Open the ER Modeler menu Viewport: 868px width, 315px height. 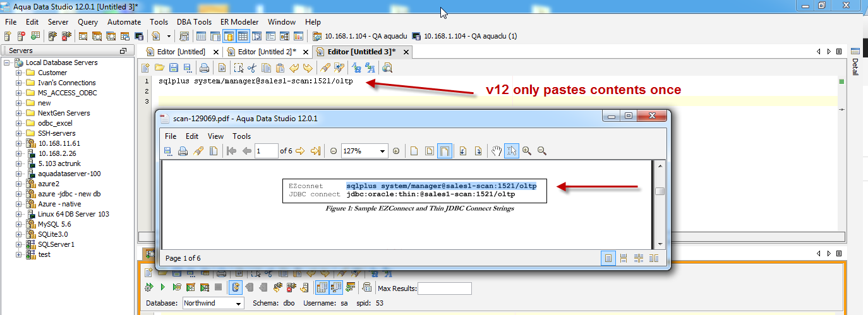tap(240, 21)
